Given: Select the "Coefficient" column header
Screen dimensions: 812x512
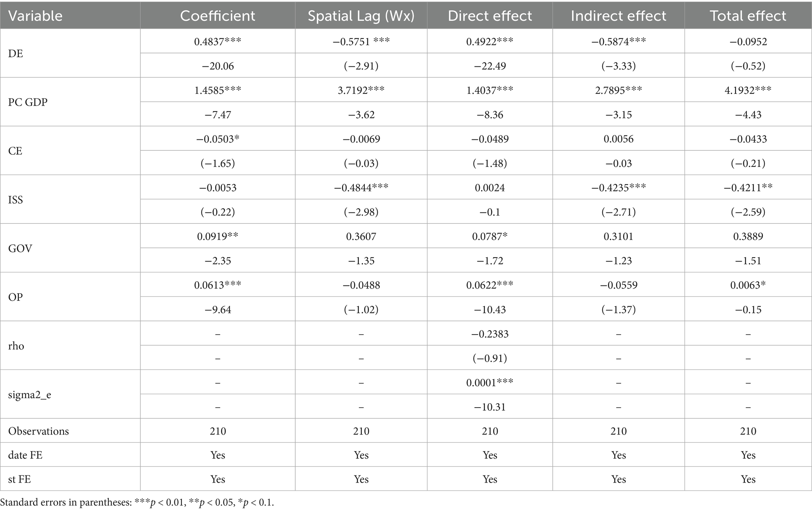Looking at the screenshot, I should (218, 16).
